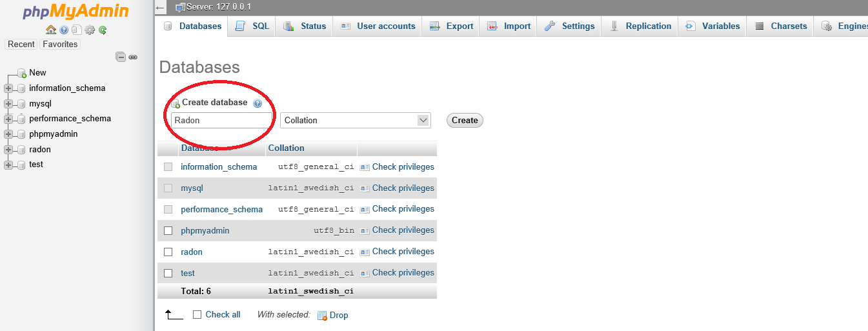Select radon in the navigation tree
868x331 pixels.
tap(40, 150)
